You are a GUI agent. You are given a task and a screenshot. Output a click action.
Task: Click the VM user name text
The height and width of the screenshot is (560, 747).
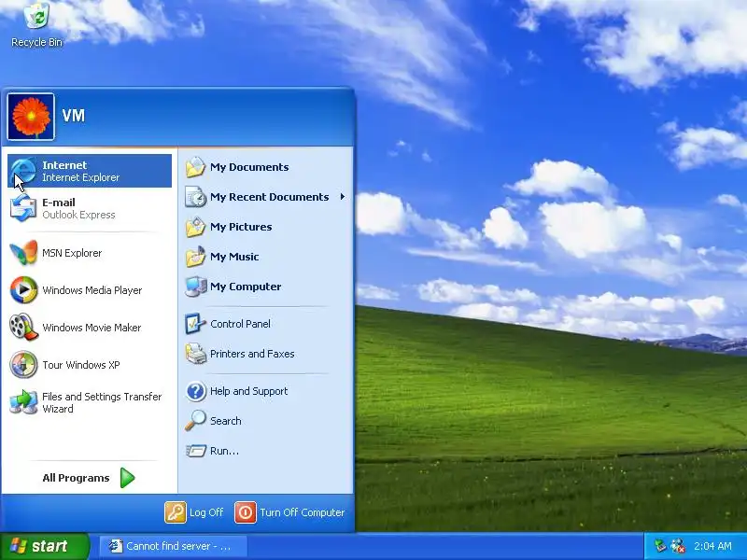pyautogui.click(x=74, y=115)
